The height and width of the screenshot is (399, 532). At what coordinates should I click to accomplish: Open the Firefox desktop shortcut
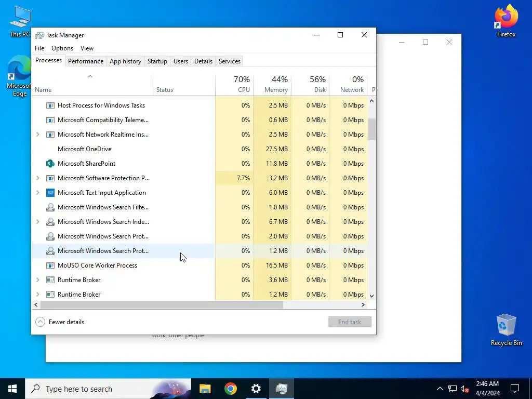pyautogui.click(x=506, y=20)
